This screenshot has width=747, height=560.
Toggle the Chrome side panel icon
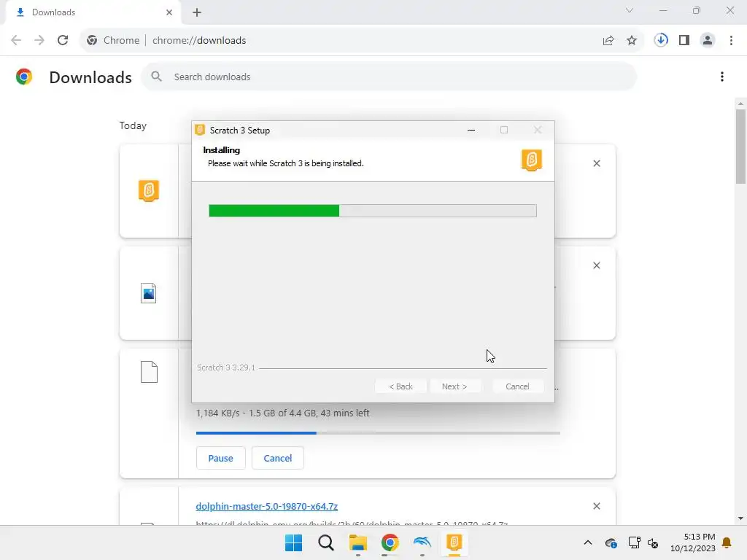(684, 40)
